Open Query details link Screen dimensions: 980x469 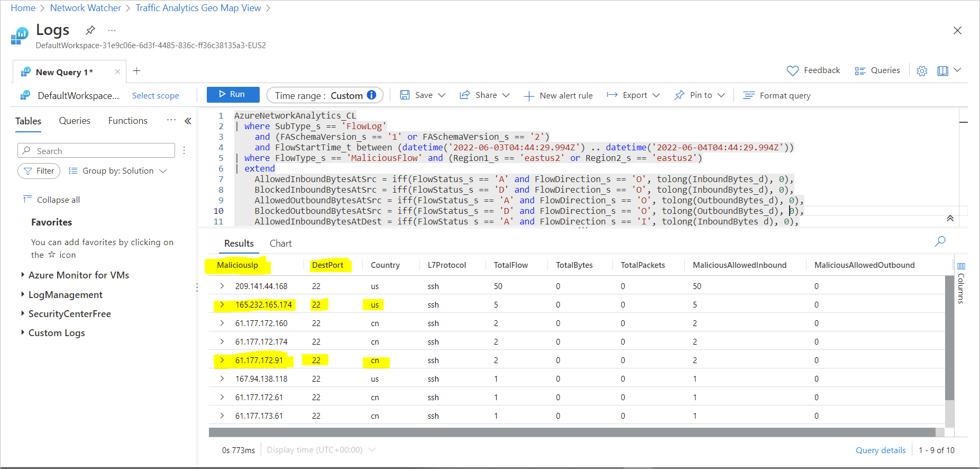pos(881,450)
